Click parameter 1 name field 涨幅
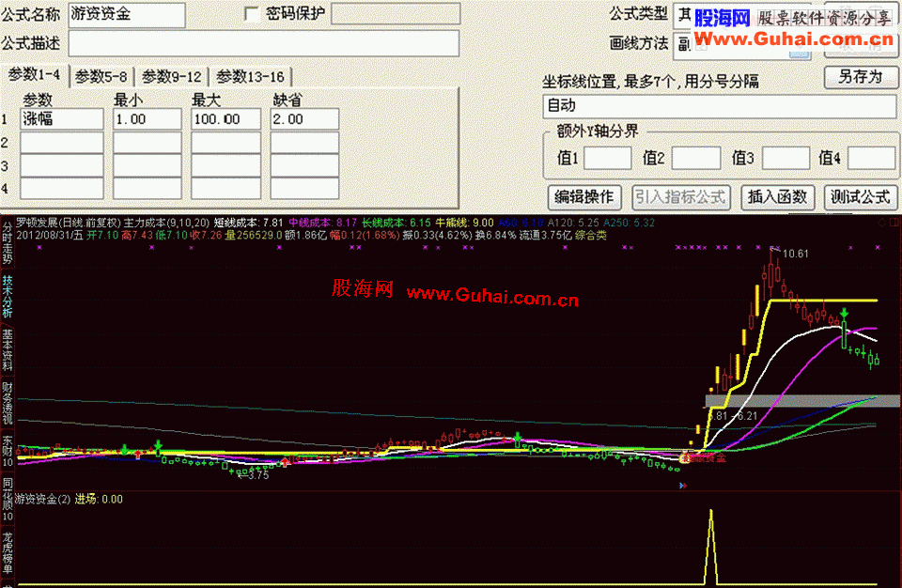 [x=62, y=119]
